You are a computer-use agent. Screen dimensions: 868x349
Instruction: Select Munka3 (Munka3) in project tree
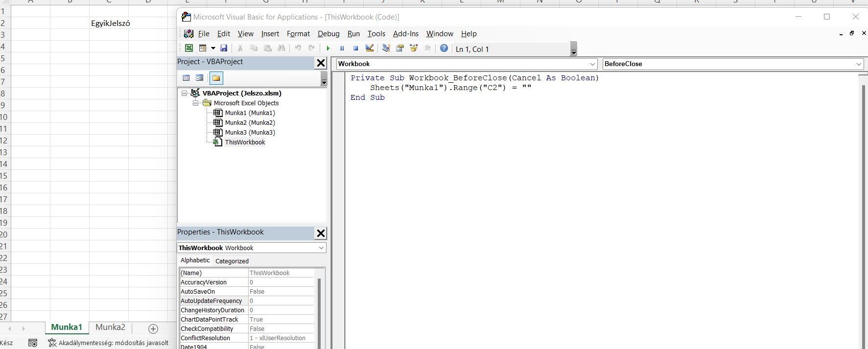click(x=250, y=132)
